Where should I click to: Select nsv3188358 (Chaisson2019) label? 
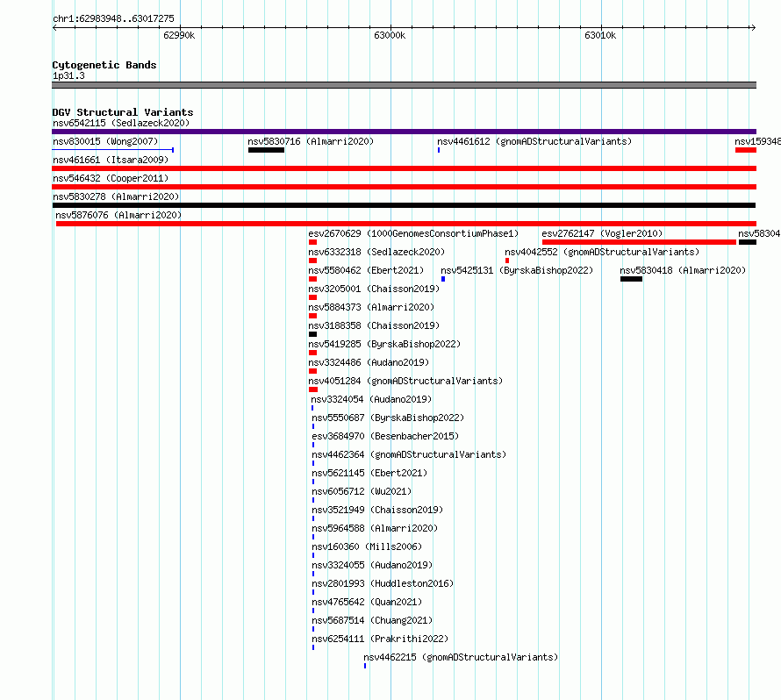click(x=374, y=325)
